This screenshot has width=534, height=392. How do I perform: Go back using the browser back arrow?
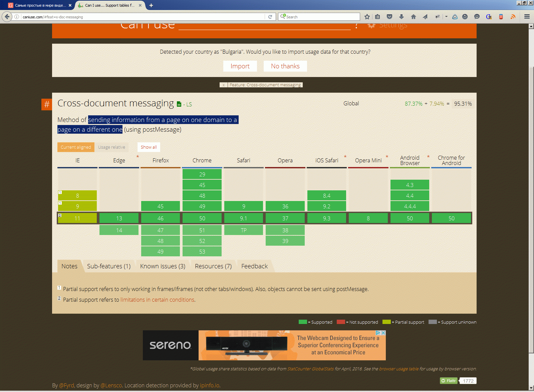[7, 17]
